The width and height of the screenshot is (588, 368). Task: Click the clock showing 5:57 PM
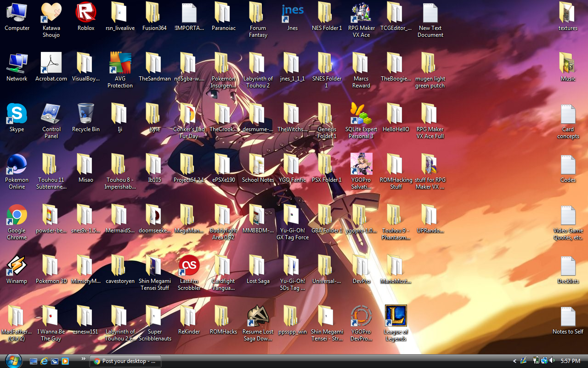570,361
